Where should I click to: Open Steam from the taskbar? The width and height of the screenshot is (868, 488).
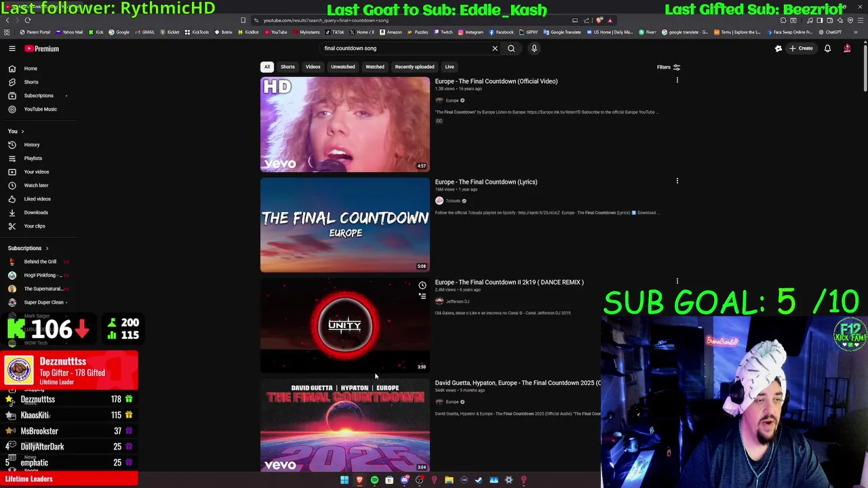tap(479, 480)
